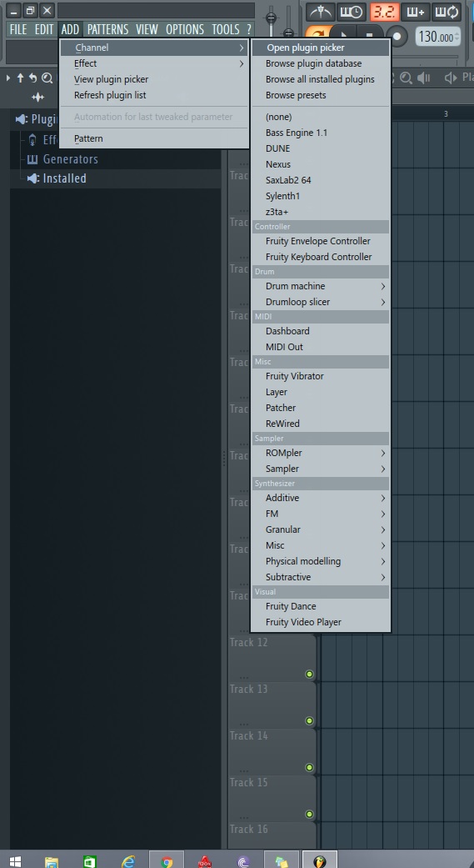Viewport: 474px width, 868px height.
Task: Toggle wait-for-input icon with clock
Action: pyautogui.click(x=352, y=12)
